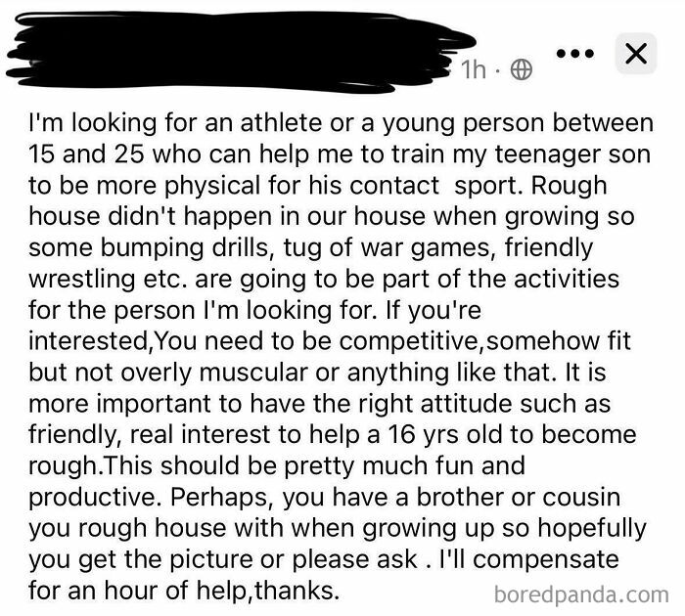Click the phrase "contact sport"

click(436, 185)
